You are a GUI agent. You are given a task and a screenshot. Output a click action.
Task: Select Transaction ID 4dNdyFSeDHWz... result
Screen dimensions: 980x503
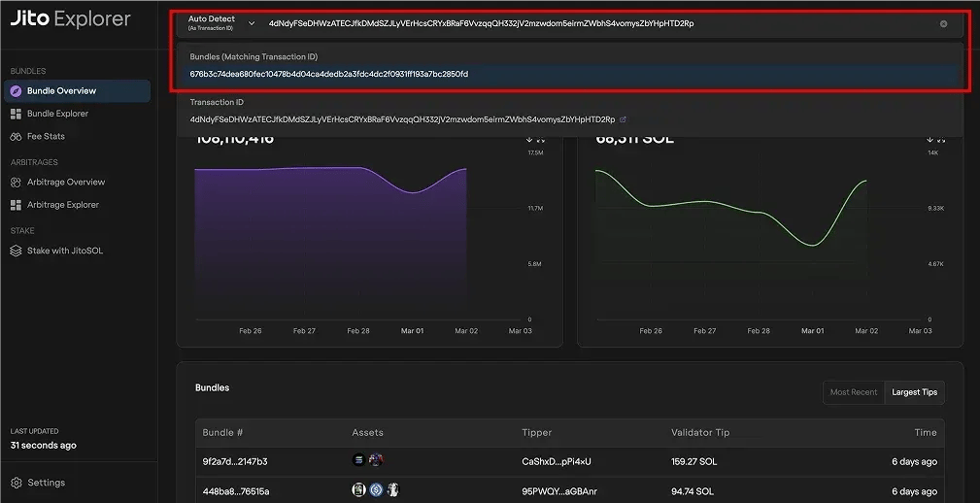pyautogui.click(x=402, y=119)
